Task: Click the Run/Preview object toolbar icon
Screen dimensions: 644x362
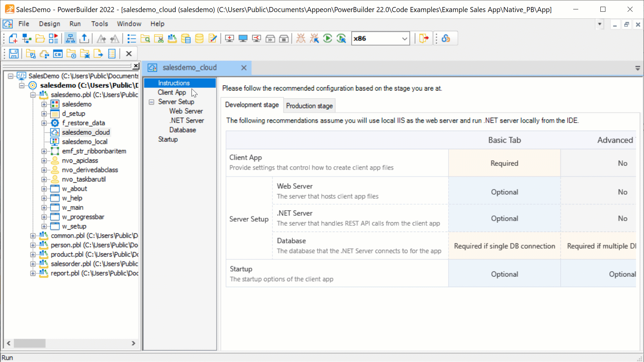Action: pyautogui.click(x=54, y=39)
